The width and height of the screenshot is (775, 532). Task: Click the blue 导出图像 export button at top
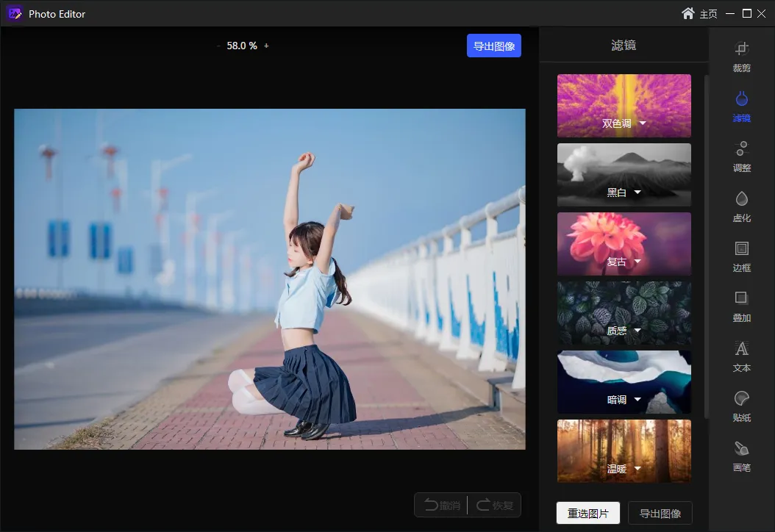pyautogui.click(x=493, y=46)
